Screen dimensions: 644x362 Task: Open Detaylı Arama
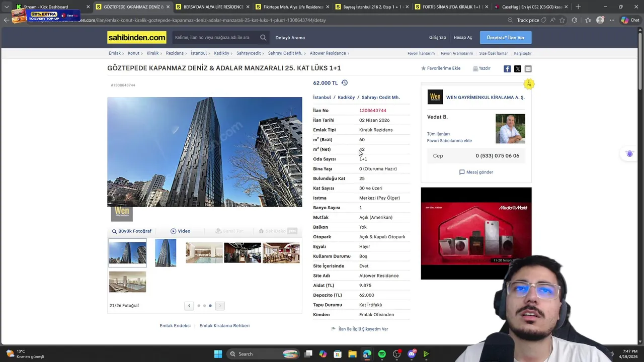point(290,38)
